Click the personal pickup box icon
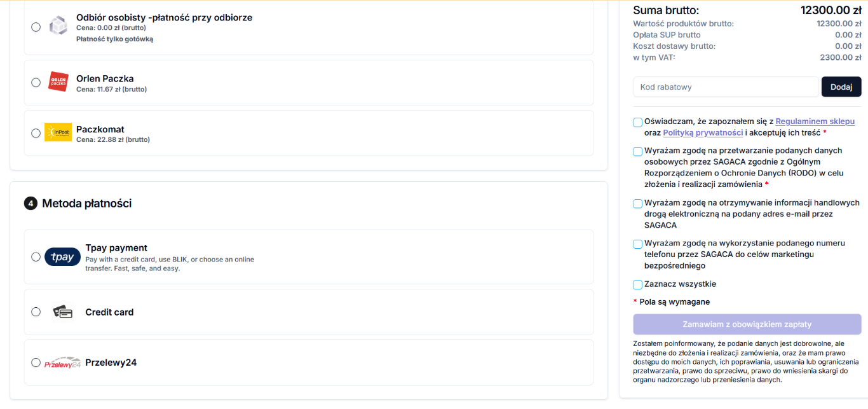This screenshot has height=409, width=868. (x=58, y=26)
